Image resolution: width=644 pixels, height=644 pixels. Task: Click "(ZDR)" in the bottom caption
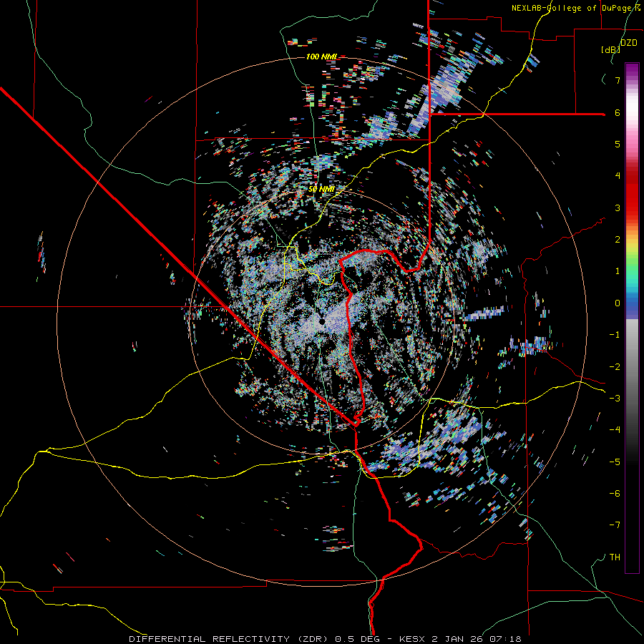pos(313,639)
